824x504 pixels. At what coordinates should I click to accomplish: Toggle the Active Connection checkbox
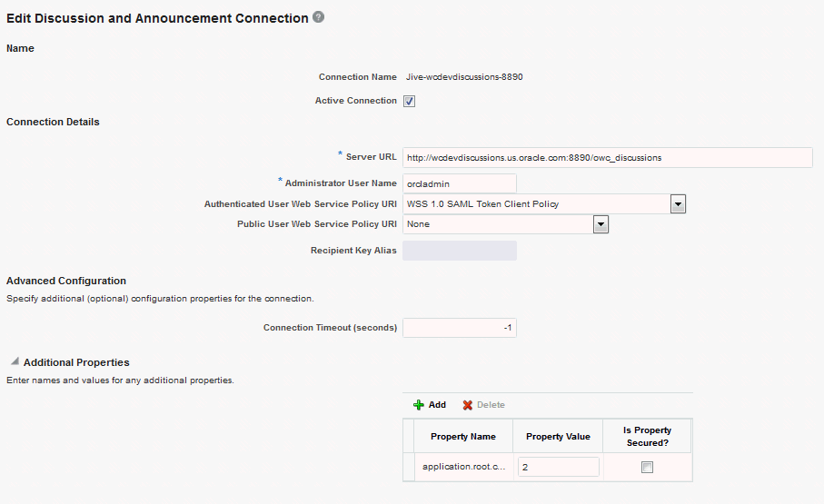point(410,101)
